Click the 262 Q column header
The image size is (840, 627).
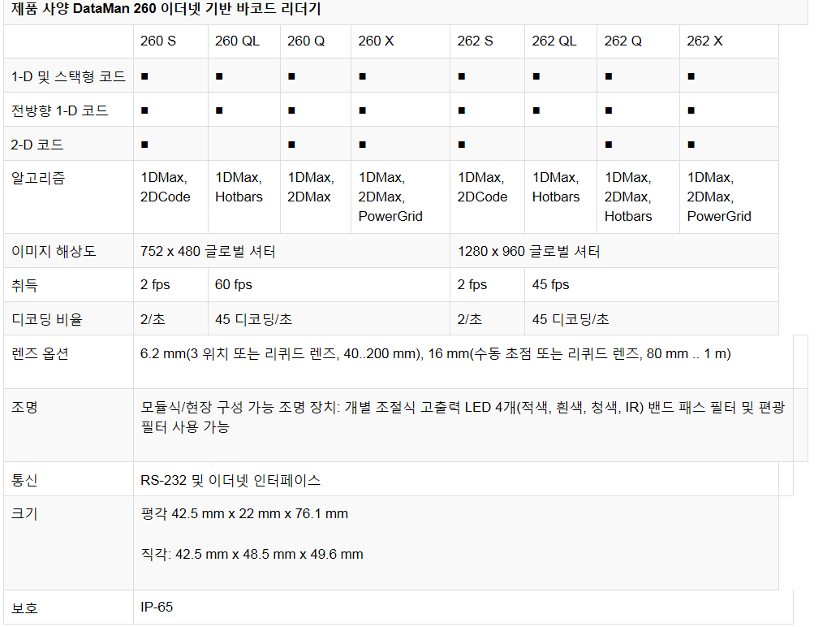click(623, 41)
